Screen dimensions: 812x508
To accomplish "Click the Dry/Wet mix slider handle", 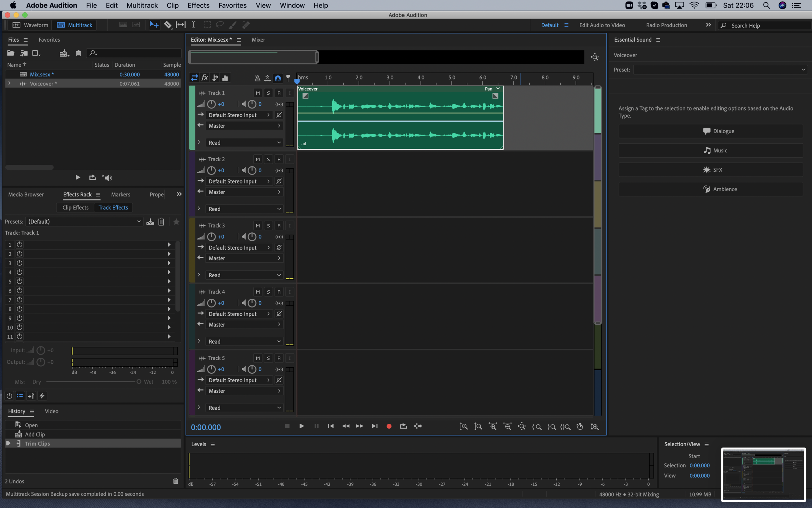I will (x=139, y=382).
